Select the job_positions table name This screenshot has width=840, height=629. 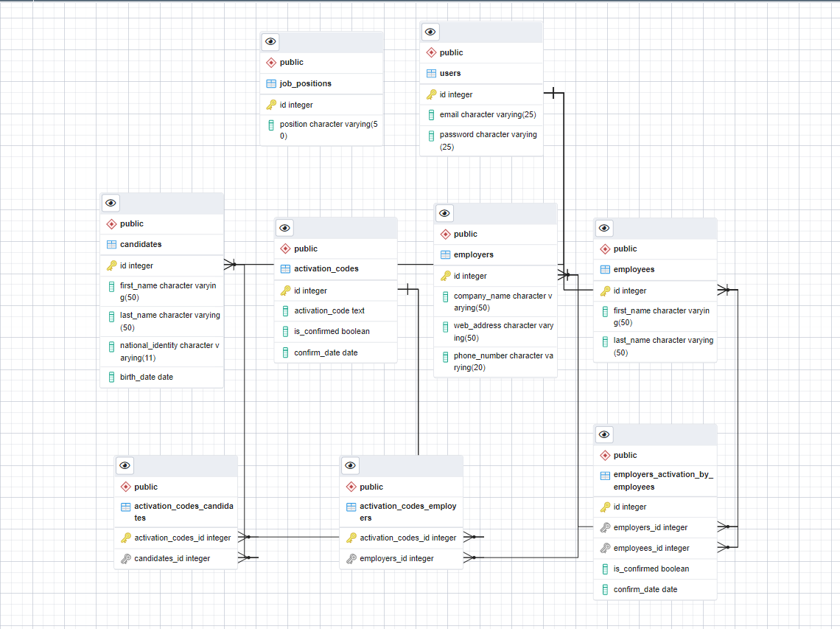click(x=305, y=83)
